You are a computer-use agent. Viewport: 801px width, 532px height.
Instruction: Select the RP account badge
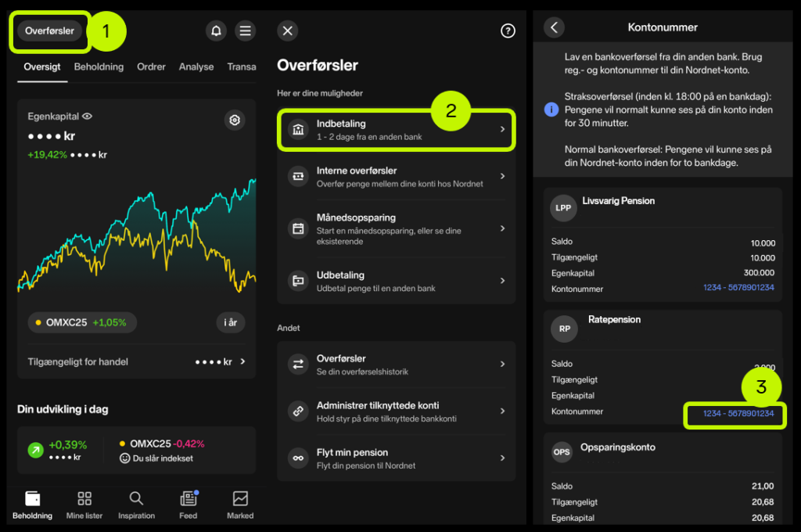565,329
